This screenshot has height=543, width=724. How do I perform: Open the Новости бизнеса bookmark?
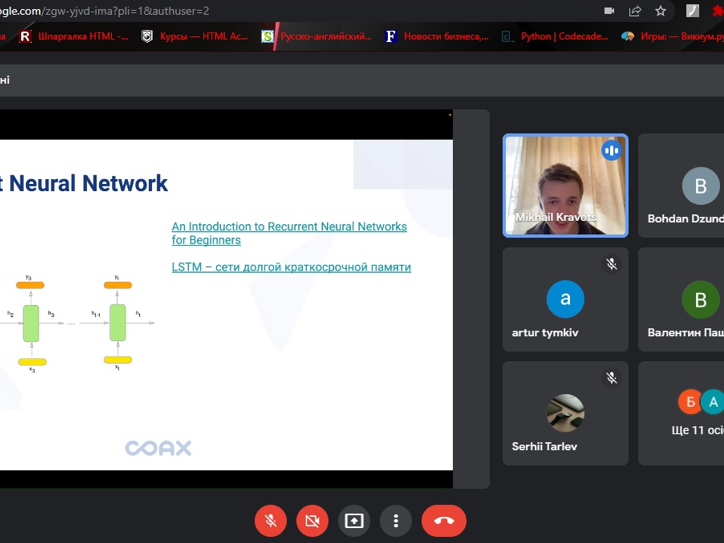(436, 36)
